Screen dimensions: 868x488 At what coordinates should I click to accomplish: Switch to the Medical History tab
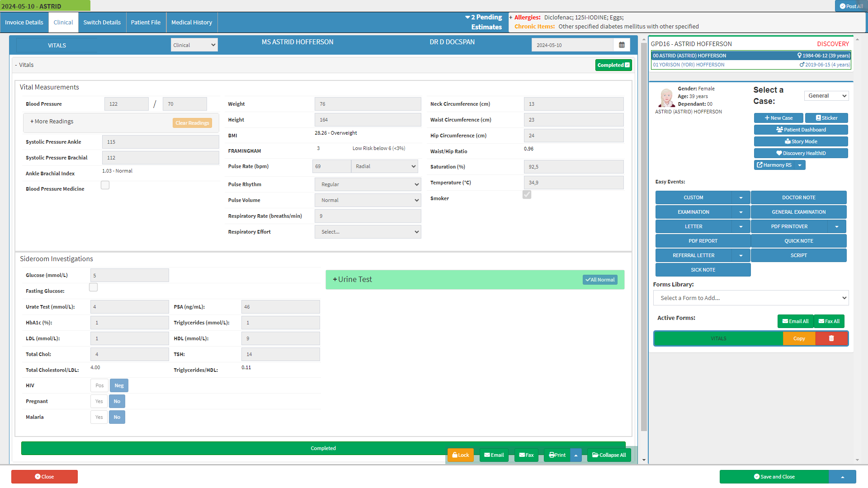[192, 22]
